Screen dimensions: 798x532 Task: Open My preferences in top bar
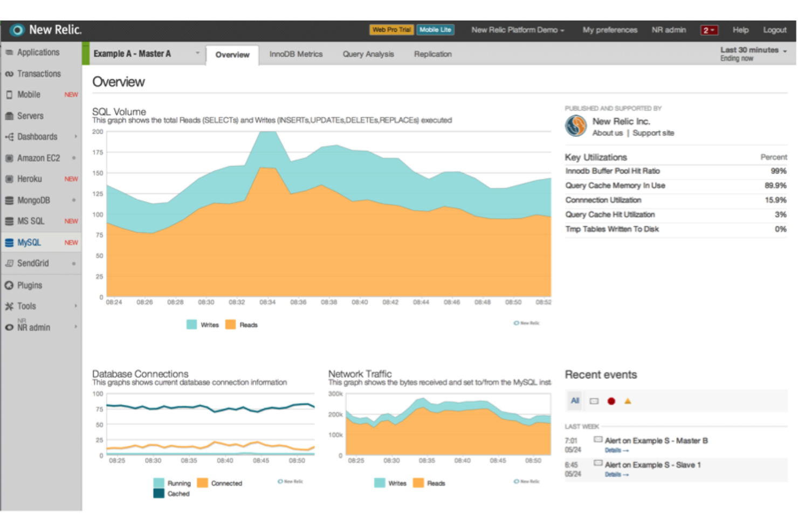[610, 30]
